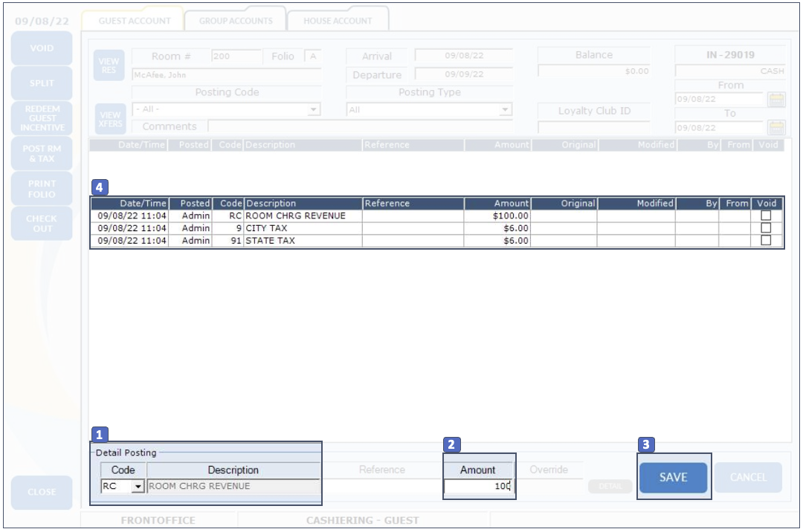Click Post Rm & Tax button
Screen dimensions: 803x532
click(x=42, y=153)
